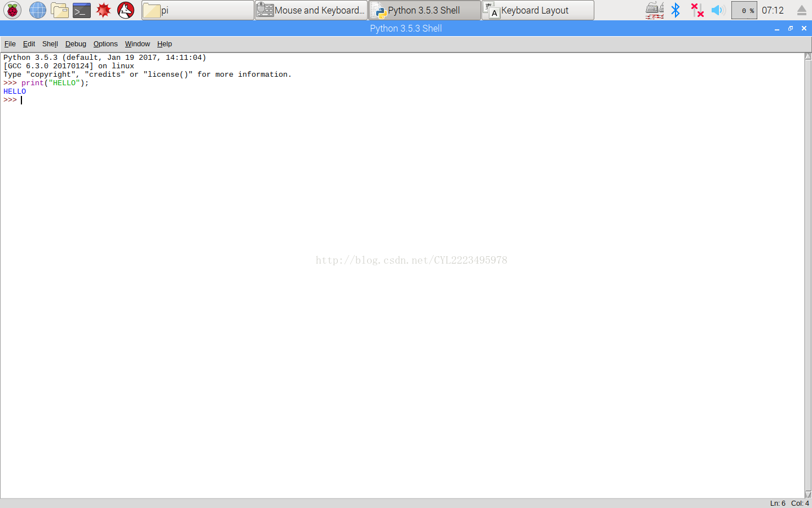Switch to the pi folder window
Screen dimensions: 812x508
[198, 10]
